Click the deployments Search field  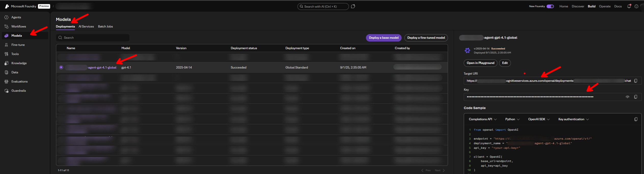point(93,38)
